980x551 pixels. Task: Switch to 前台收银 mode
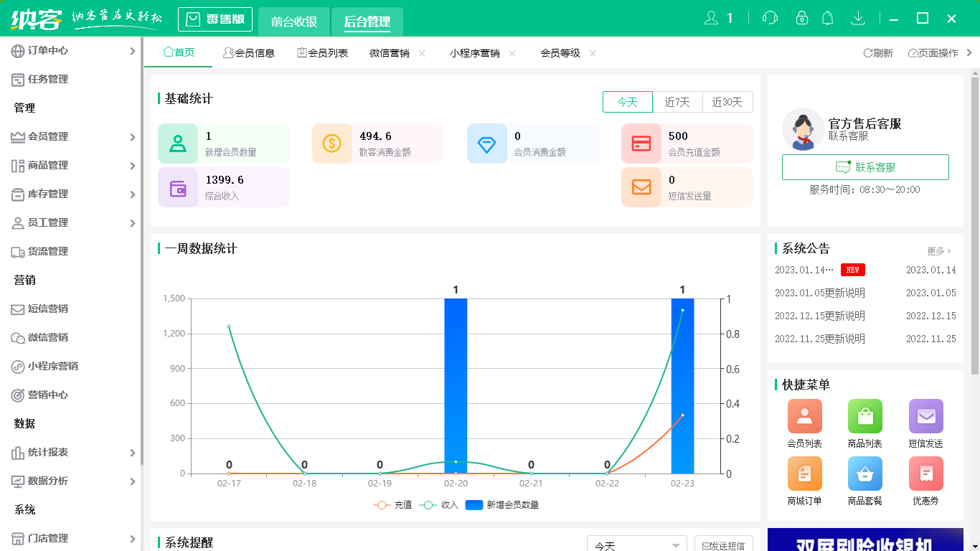tap(293, 19)
